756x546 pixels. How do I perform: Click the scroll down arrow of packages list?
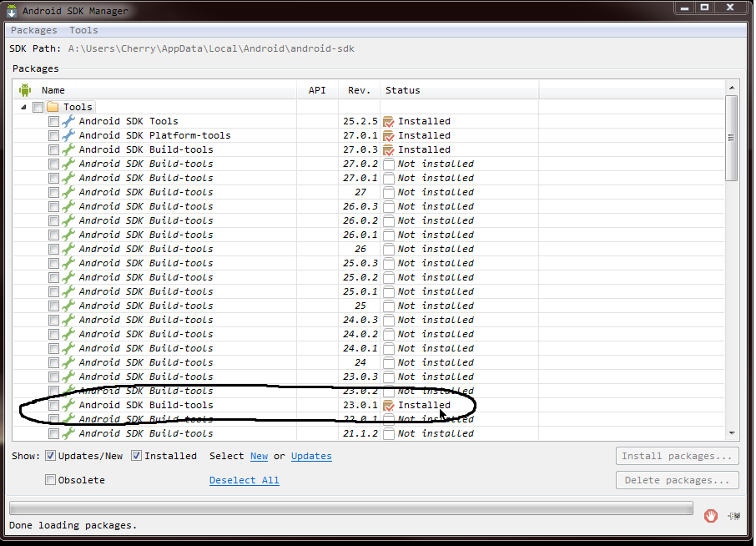[x=732, y=433]
